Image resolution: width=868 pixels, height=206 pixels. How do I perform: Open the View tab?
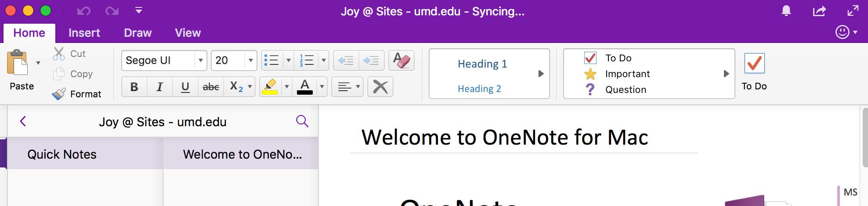[x=188, y=33]
